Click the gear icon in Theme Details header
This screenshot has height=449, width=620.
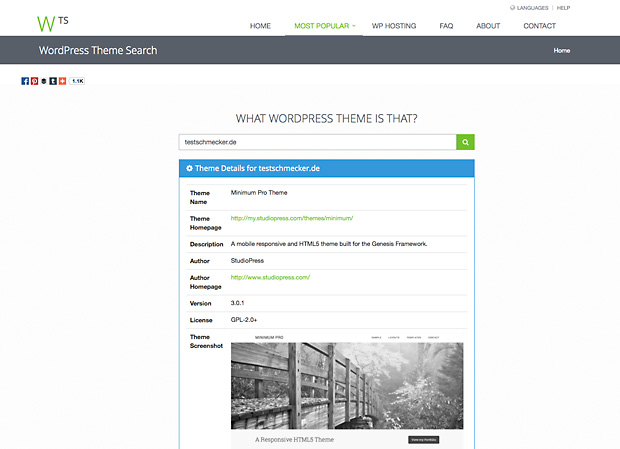coord(189,168)
